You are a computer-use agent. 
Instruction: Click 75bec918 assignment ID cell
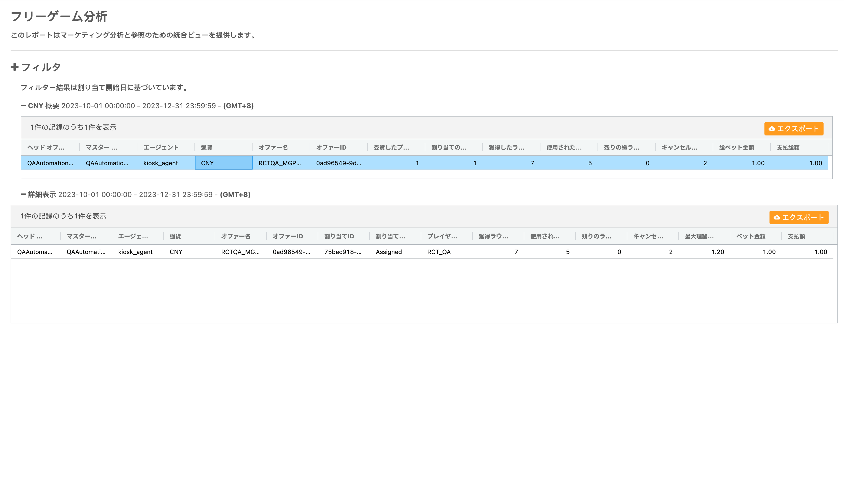342,252
